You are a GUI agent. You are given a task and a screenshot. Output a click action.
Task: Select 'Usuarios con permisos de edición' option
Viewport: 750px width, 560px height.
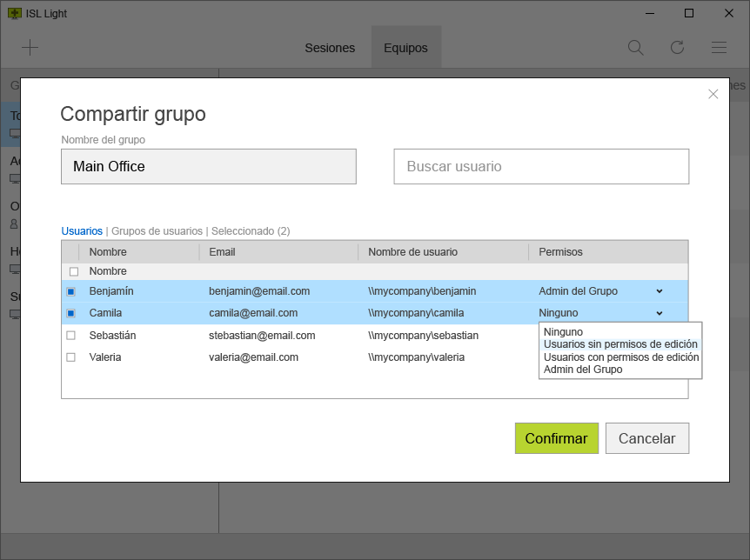(620, 357)
